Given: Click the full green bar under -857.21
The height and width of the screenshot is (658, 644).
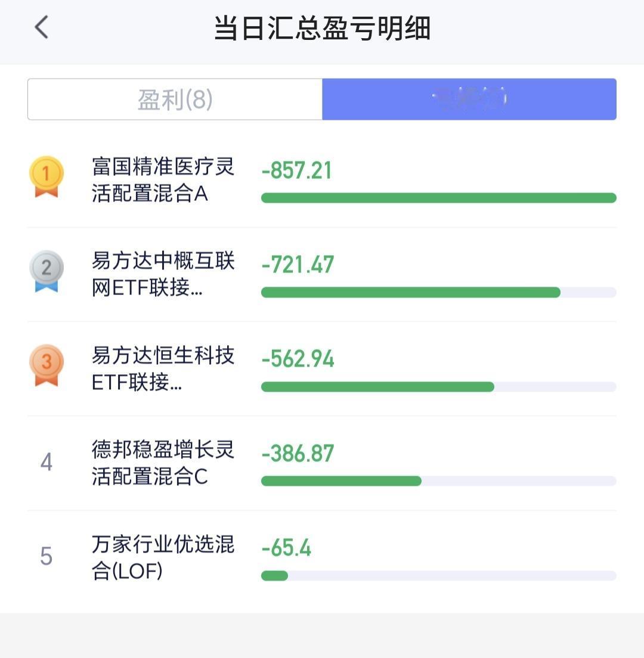Looking at the screenshot, I should coord(439,198).
